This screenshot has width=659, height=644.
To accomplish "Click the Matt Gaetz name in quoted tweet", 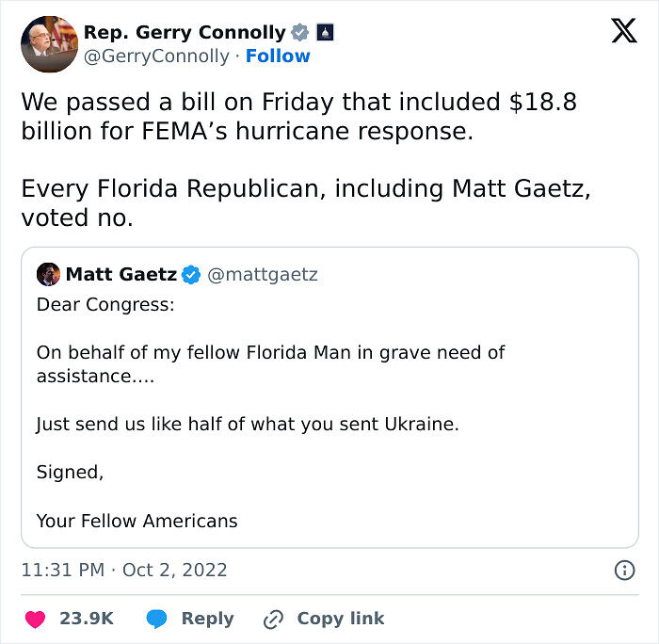I will click(x=121, y=275).
